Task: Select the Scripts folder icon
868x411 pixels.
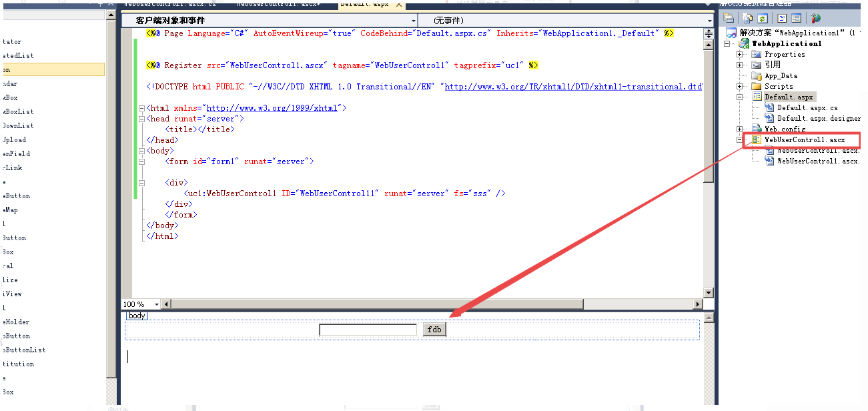Action: (757, 86)
